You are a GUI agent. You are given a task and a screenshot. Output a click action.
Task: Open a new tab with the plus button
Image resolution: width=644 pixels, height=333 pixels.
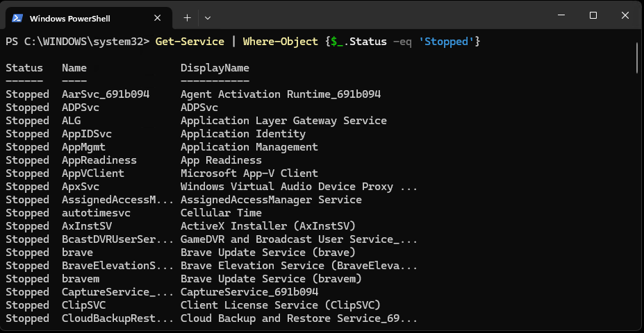click(x=188, y=17)
